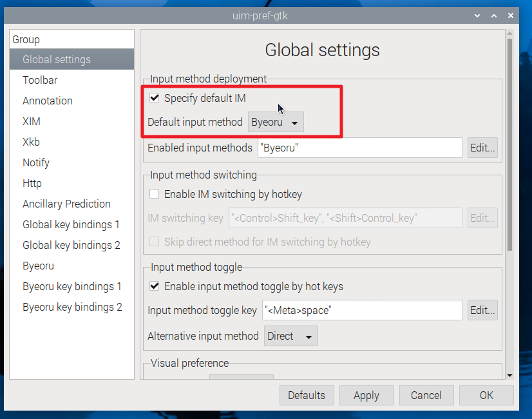Click the scrollbar down arrow
532x419 pixels.
pos(509,375)
